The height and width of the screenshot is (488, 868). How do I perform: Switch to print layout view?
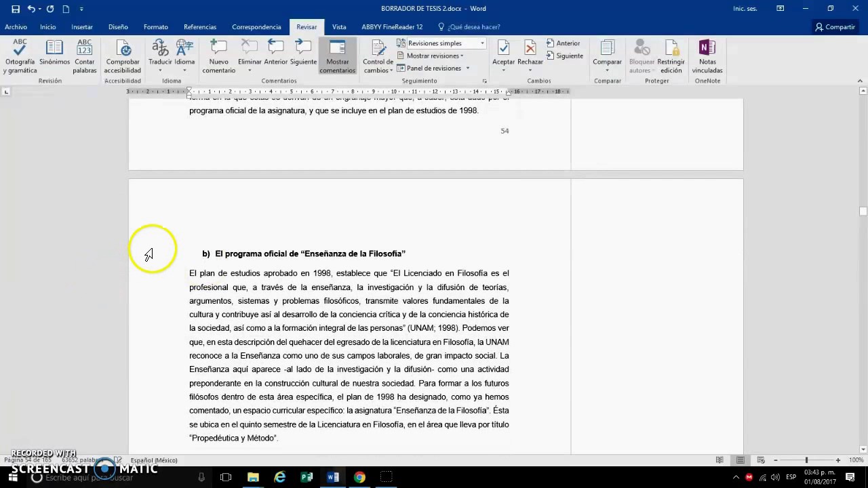tap(741, 460)
